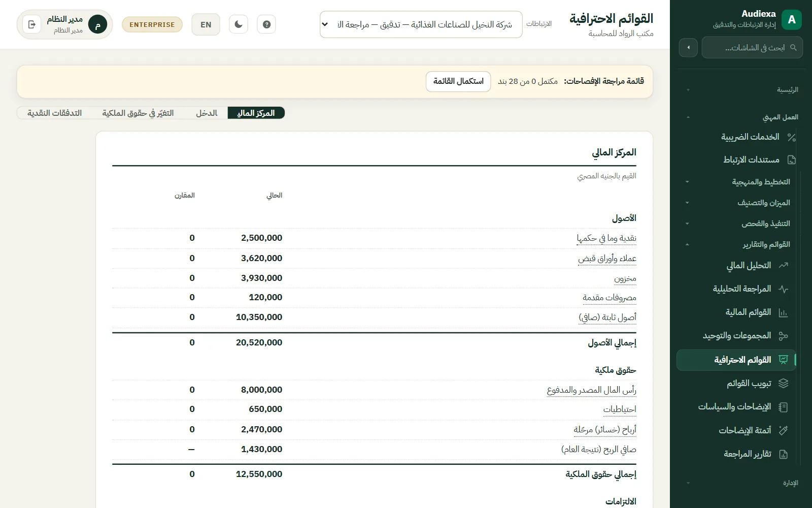Open المجموعات والتوحيد icon item
Image resolution: width=812 pixels, height=508 pixels.
tap(737, 336)
